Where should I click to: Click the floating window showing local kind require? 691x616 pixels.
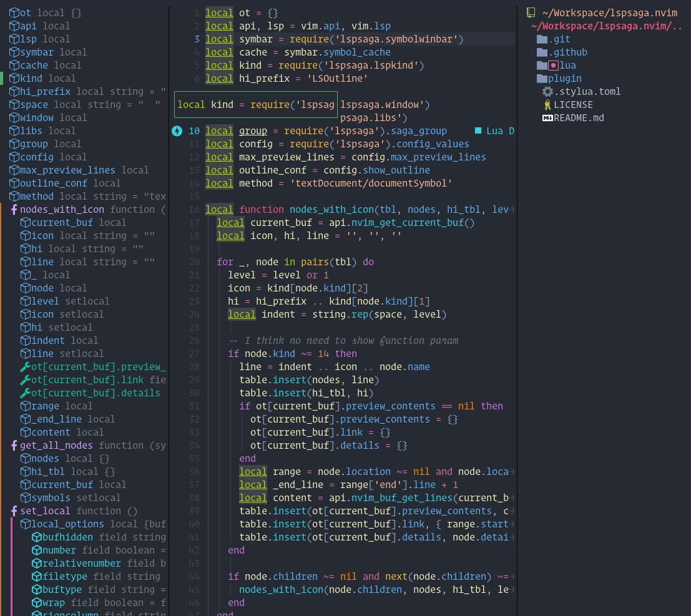tap(255, 104)
